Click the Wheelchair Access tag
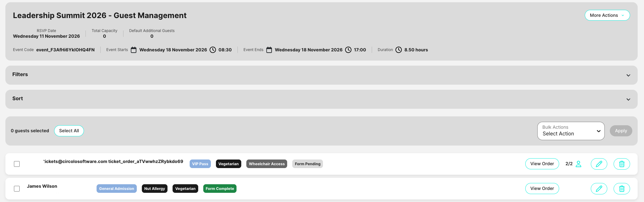 (x=267, y=164)
